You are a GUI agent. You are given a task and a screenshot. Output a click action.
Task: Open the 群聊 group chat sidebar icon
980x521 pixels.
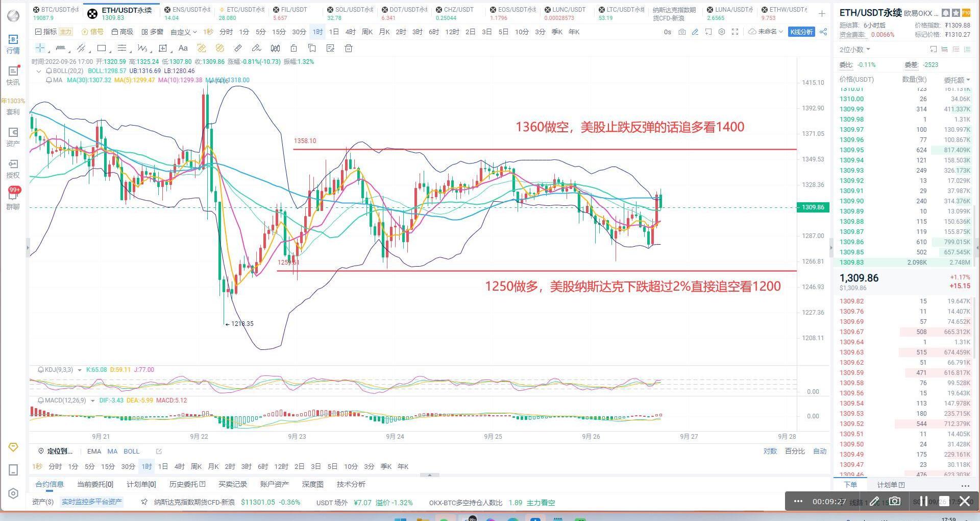pyautogui.click(x=13, y=199)
